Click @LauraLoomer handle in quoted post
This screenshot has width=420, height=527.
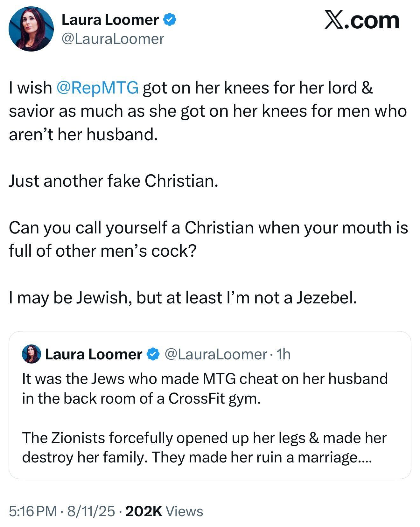[x=215, y=354]
